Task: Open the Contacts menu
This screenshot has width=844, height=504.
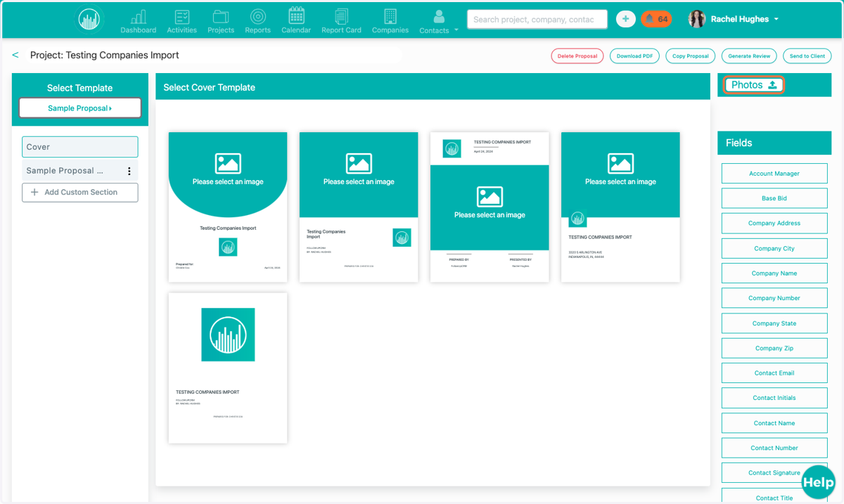Action: tap(438, 21)
